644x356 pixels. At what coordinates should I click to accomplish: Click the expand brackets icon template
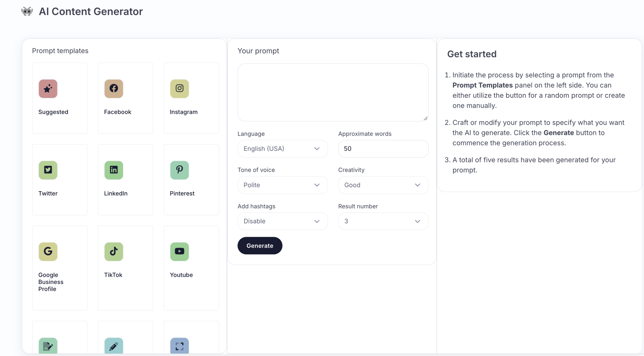179,346
